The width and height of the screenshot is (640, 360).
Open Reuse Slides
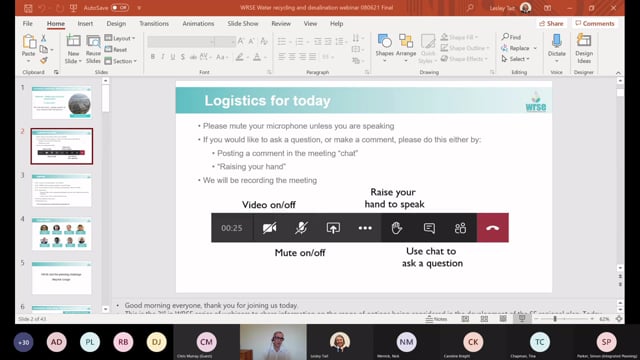click(93, 49)
